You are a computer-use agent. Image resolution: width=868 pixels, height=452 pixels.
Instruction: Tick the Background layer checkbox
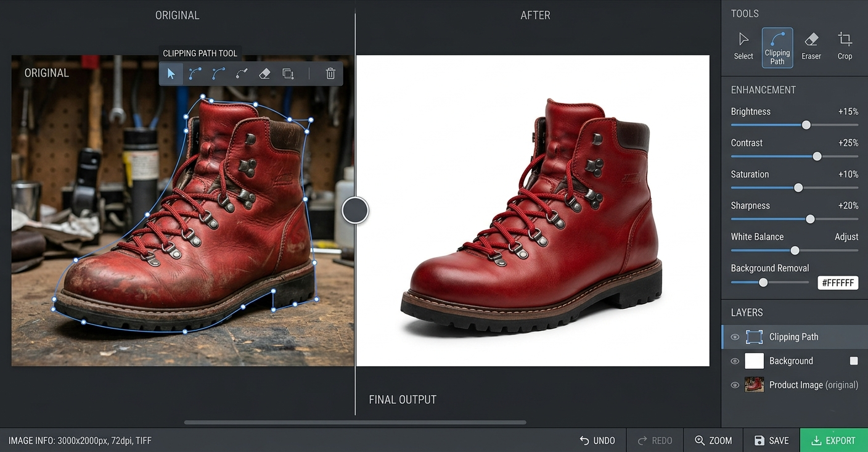pos(854,361)
